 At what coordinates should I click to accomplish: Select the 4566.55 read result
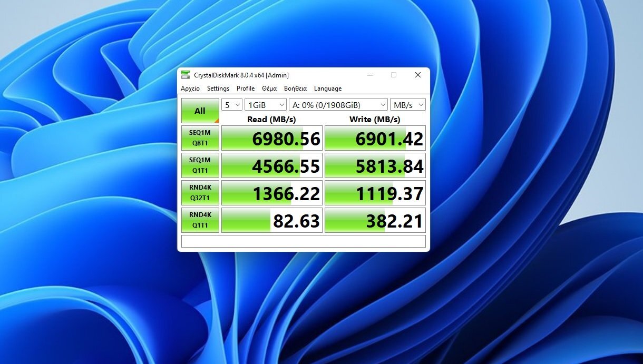pyautogui.click(x=272, y=165)
